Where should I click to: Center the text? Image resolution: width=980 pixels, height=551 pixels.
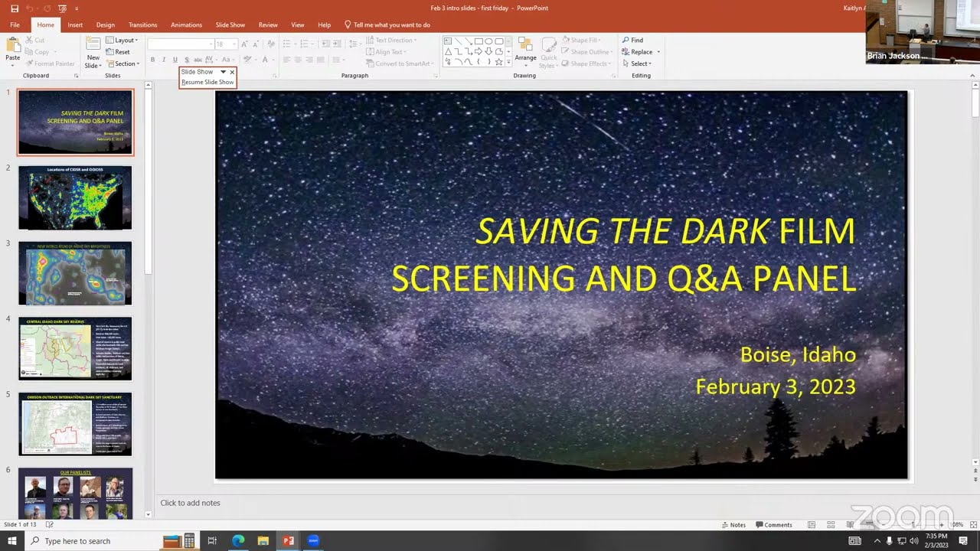(298, 60)
